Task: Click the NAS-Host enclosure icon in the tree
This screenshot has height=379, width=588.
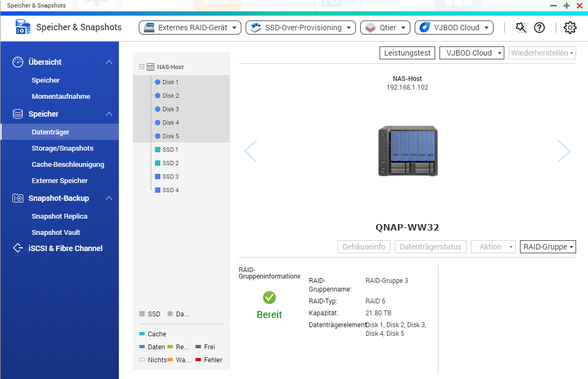Action: (x=151, y=67)
